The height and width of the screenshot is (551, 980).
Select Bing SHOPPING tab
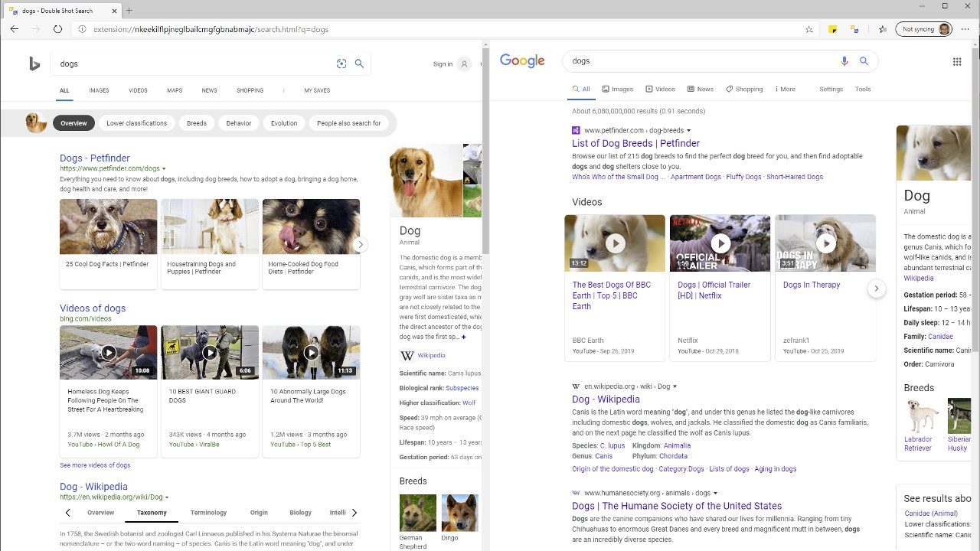tap(250, 90)
